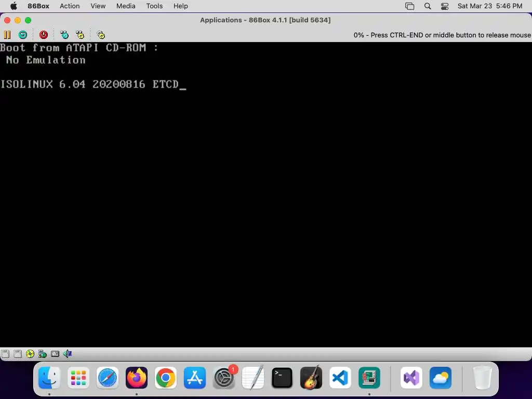Viewport: 532px width, 399px height.
Task: Close the 86Box window
Action: click(7, 20)
